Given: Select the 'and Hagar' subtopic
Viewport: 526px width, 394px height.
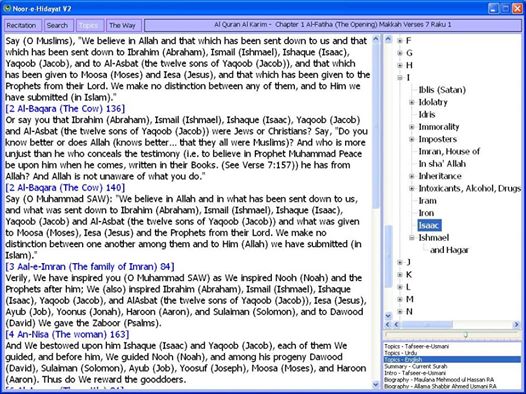Looking at the screenshot, I should (450, 250).
